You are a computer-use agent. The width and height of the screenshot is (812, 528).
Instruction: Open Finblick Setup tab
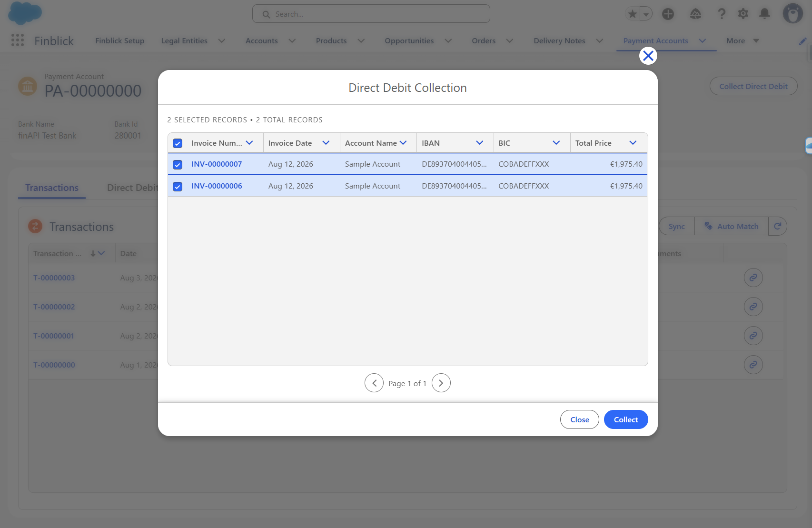pyautogui.click(x=119, y=41)
